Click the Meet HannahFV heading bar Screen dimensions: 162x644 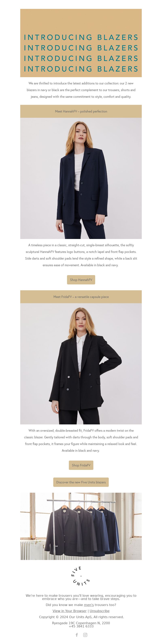81,111
